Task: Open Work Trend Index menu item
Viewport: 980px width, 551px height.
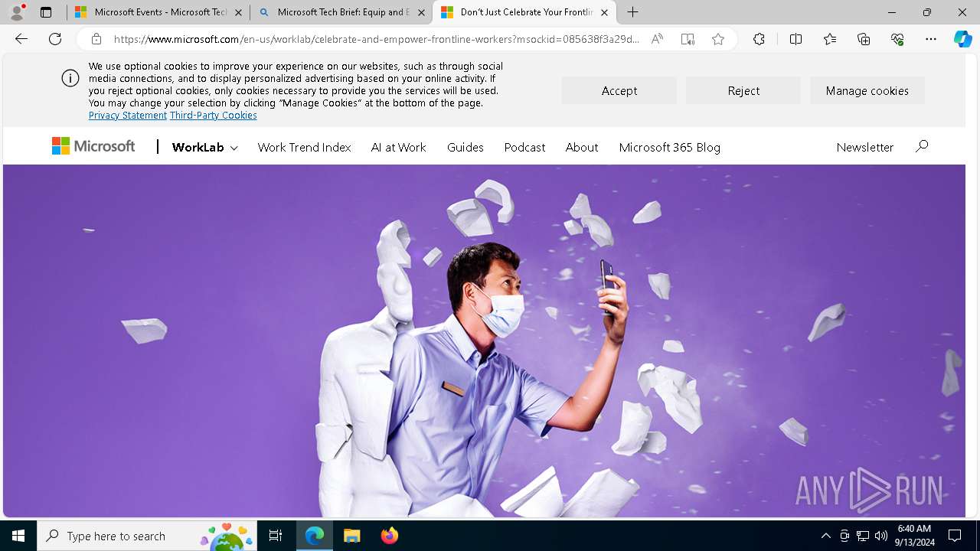Action: 304,147
